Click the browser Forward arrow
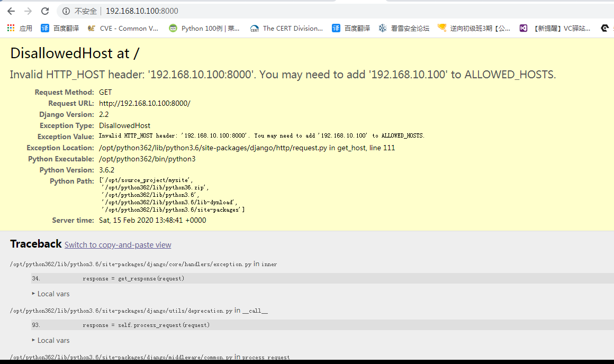The image size is (614, 364). tap(28, 11)
